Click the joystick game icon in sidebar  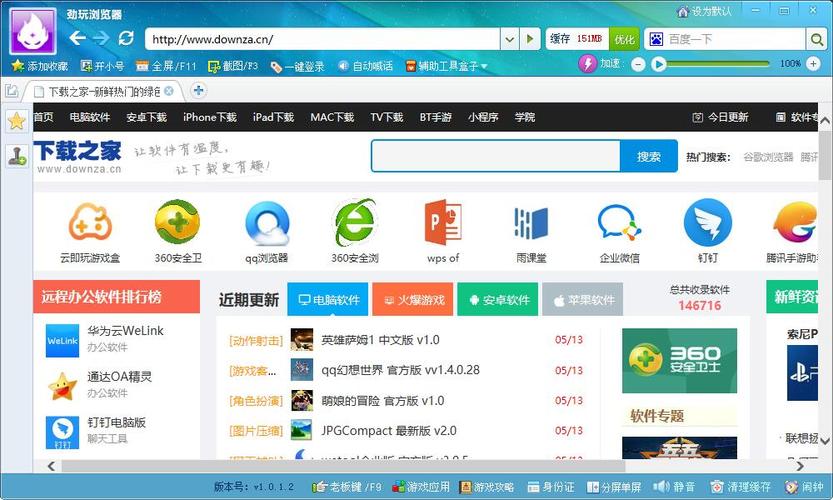coord(16,156)
